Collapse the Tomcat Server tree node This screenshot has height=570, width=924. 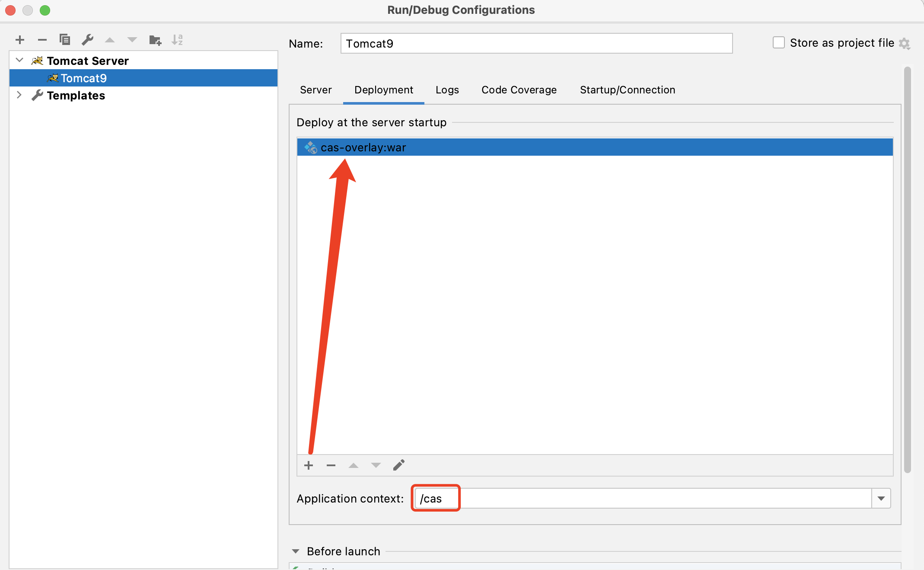19,60
